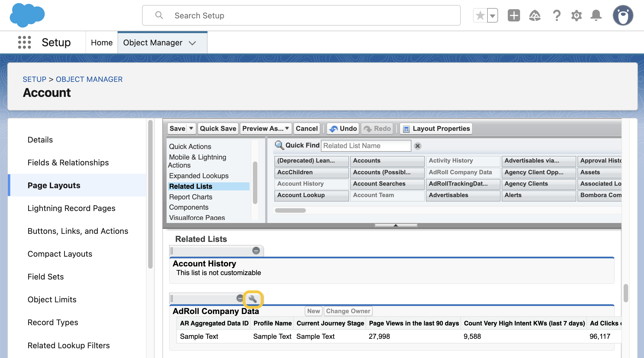Open the help question mark icon
Image resolution: width=644 pixels, height=358 pixels.
point(557,15)
